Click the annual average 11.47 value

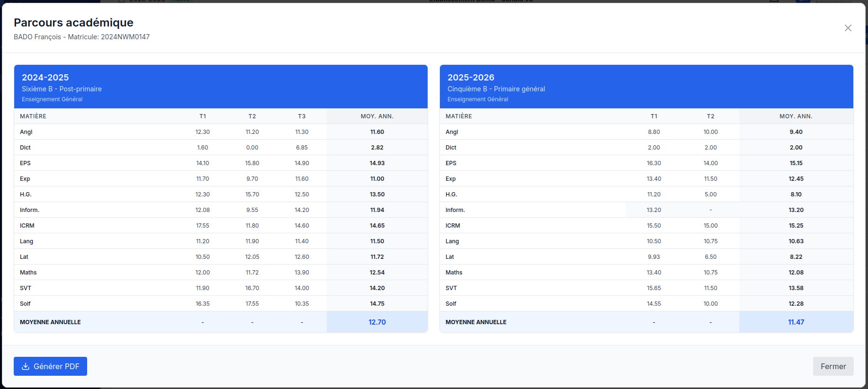(x=796, y=322)
